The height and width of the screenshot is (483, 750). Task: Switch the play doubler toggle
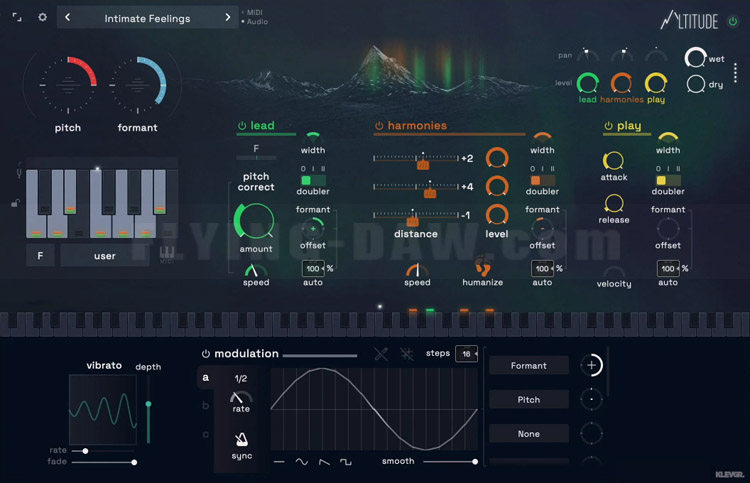coord(668,180)
